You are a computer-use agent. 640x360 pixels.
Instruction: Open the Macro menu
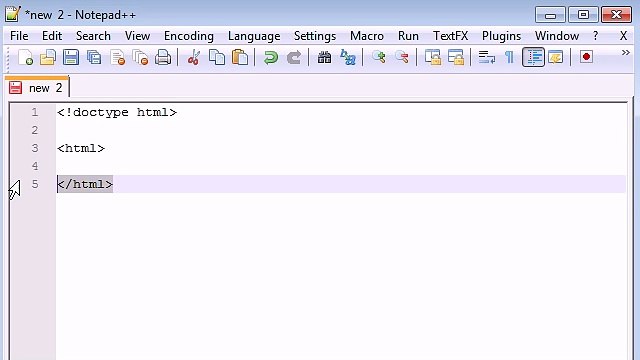pyautogui.click(x=367, y=36)
